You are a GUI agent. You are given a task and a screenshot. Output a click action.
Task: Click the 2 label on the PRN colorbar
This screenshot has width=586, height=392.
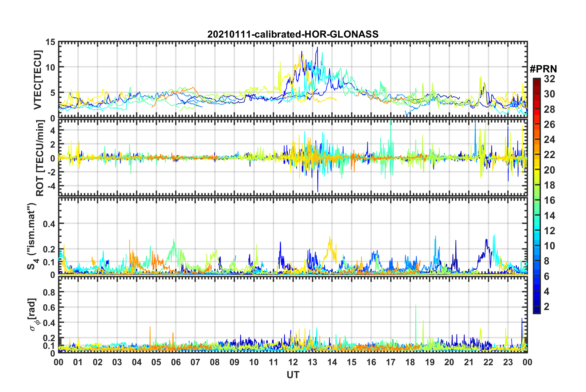point(547,307)
